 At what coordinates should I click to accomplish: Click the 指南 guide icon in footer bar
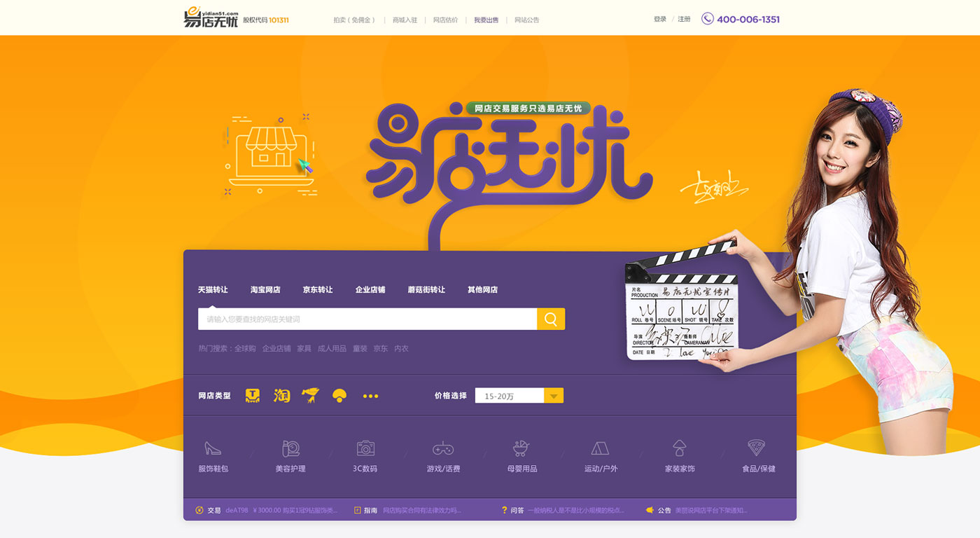tap(357, 510)
